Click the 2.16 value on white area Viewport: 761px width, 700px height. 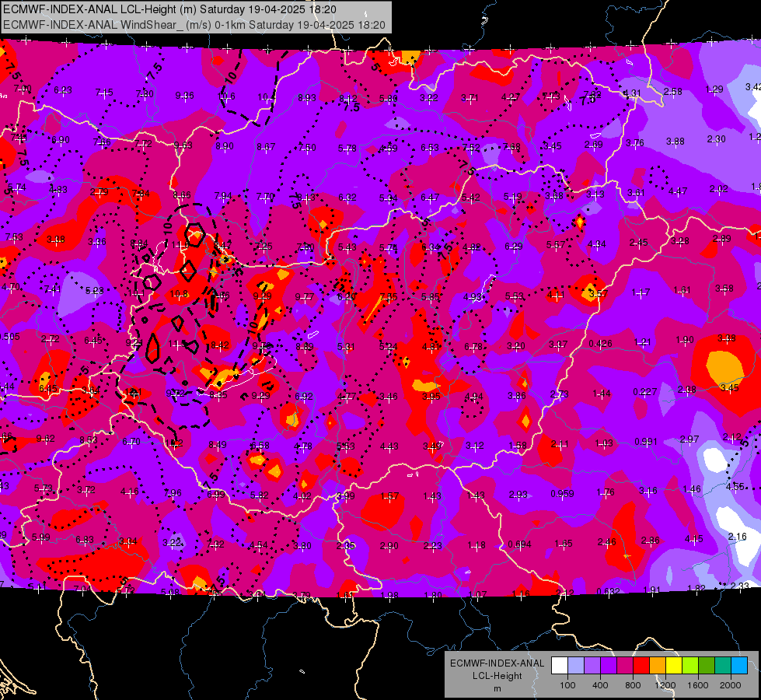pos(737,537)
